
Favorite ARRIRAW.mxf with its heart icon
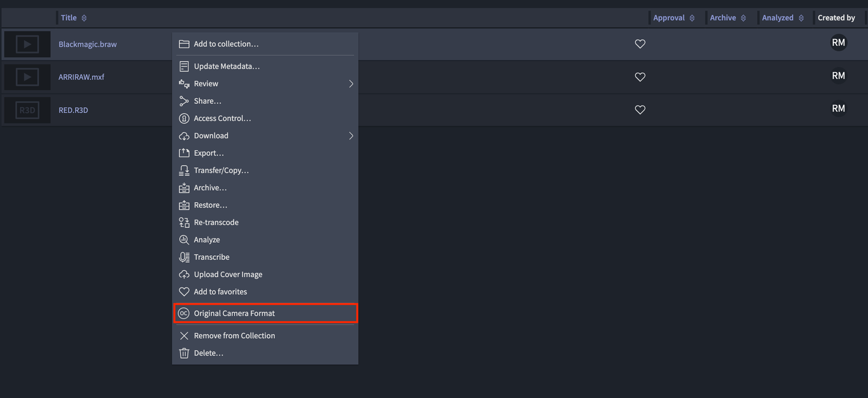640,77
